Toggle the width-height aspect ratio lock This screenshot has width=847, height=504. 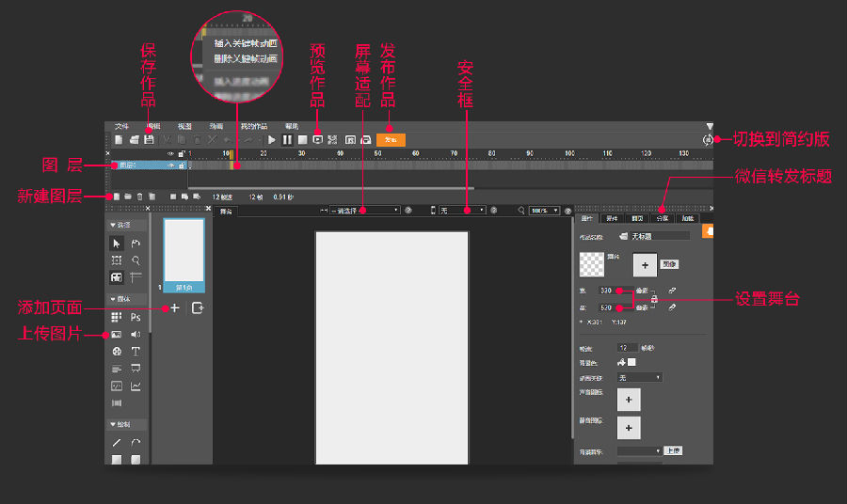654,299
